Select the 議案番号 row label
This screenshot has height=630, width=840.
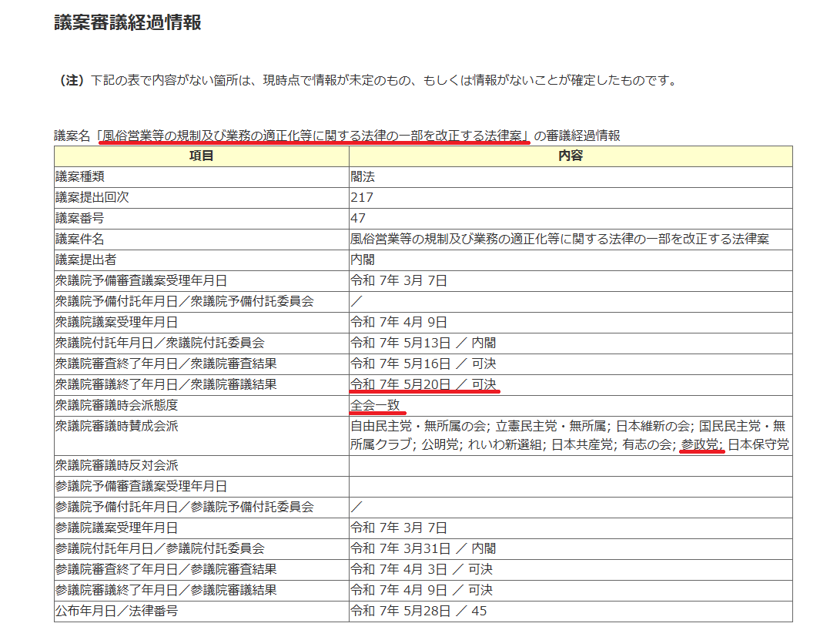[80, 219]
